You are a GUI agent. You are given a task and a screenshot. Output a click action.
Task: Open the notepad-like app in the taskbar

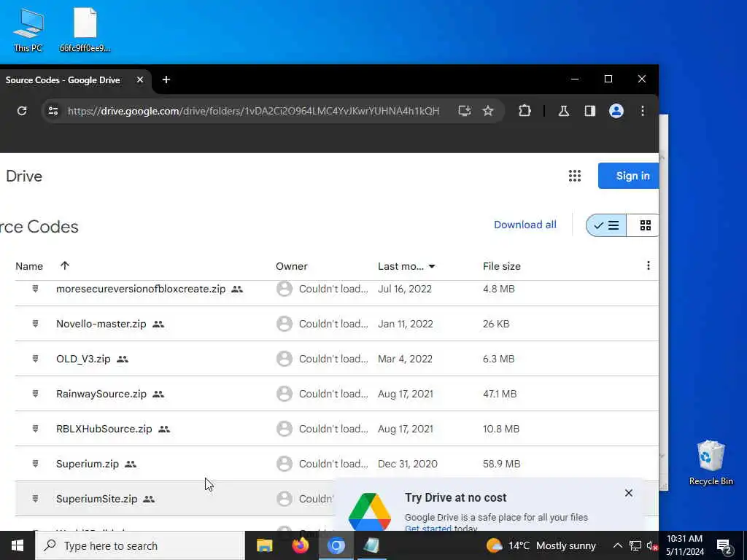[371, 545]
